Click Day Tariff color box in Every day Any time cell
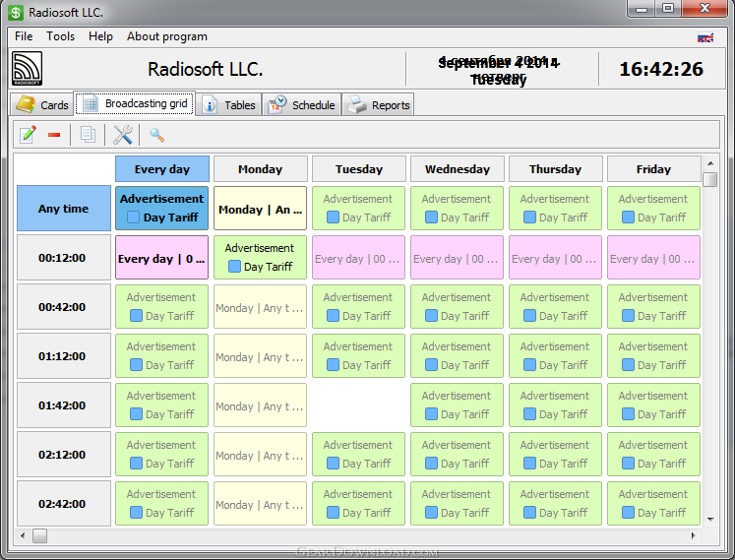Image resolution: width=735 pixels, height=560 pixels. (133, 218)
